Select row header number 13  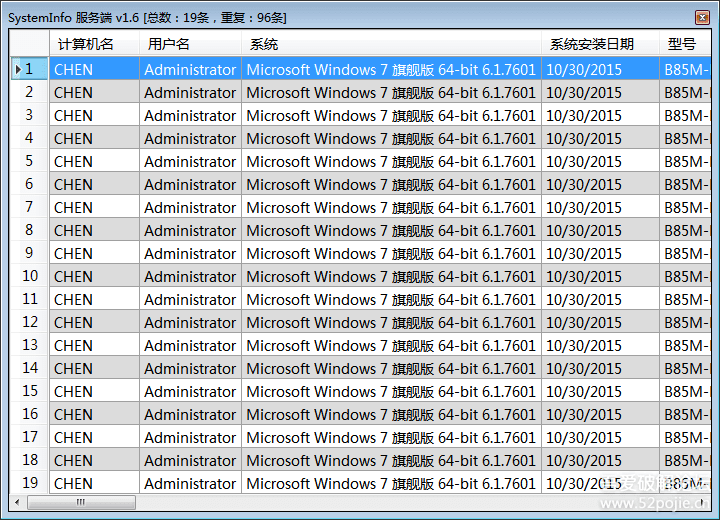29,345
